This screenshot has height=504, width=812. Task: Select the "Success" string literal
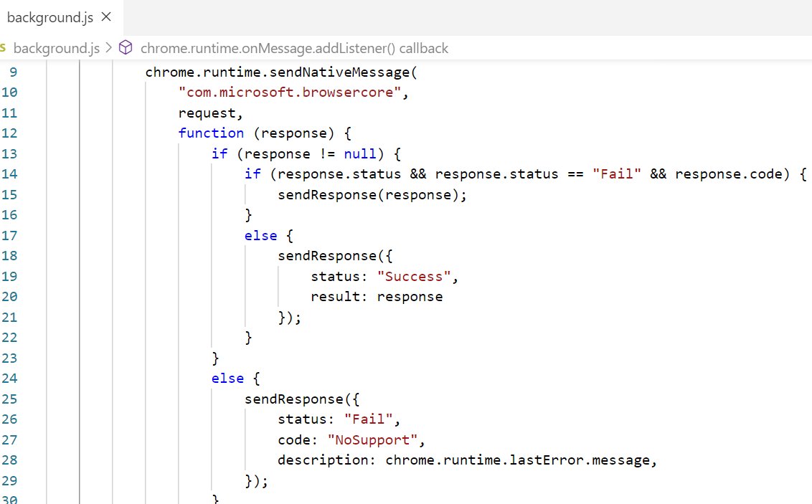coord(414,276)
